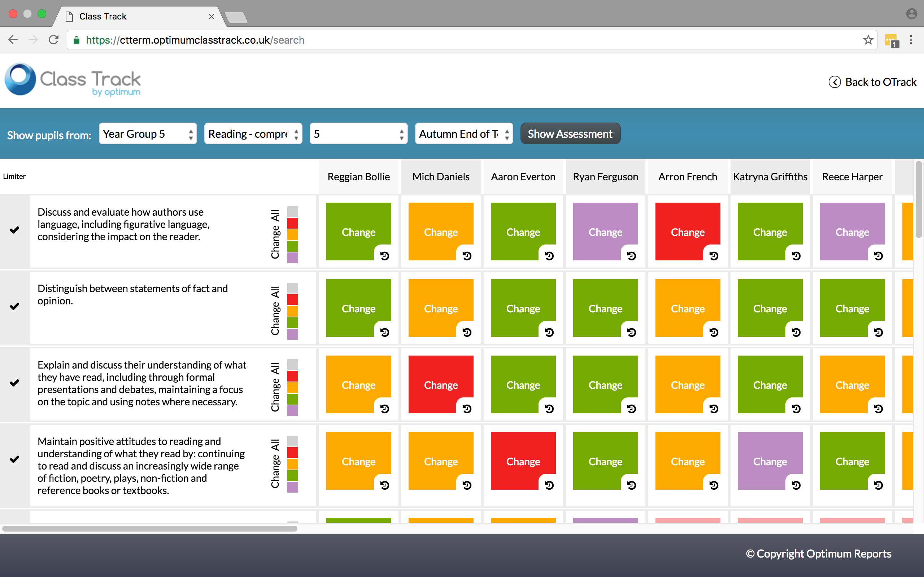Click the revert icon on Aaron Everton's red Change cell
Image resolution: width=924 pixels, height=577 pixels.
pos(549,485)
